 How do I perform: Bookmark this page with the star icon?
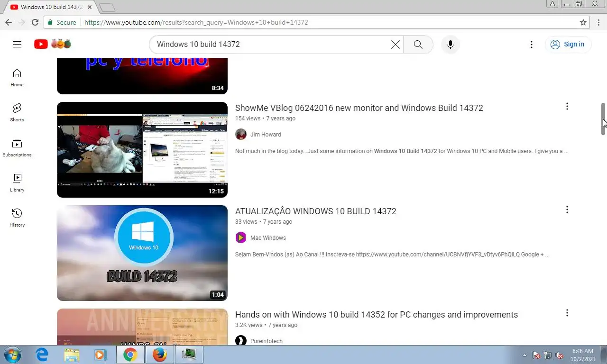583,22
